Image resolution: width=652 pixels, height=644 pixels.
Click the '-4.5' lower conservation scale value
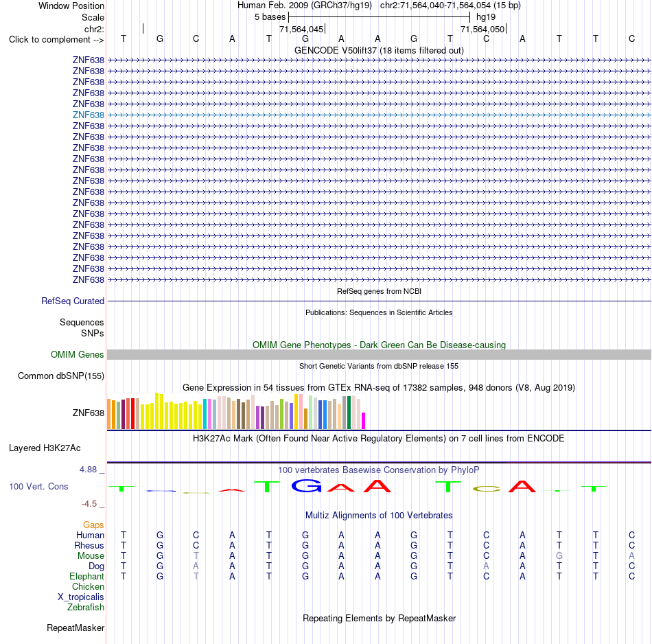pos(89,504)
